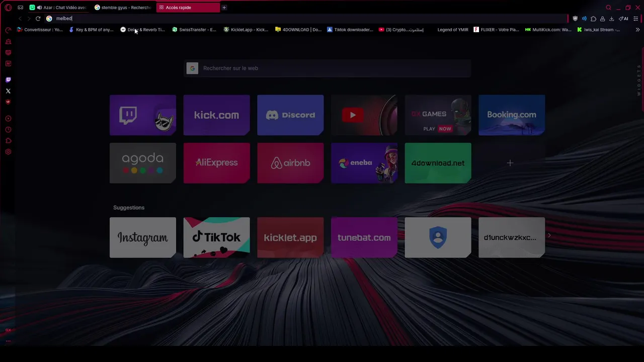Add a new speed dial with plus tile
The height and width of the screenshot is (362, 644).
pyautogui.click(x=510, y=163)
